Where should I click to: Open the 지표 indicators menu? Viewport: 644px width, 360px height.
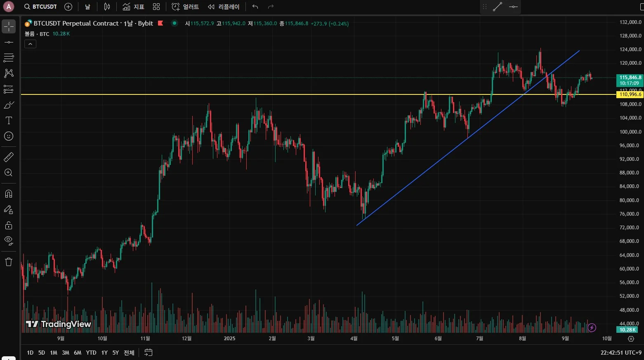tap(134, 7)
